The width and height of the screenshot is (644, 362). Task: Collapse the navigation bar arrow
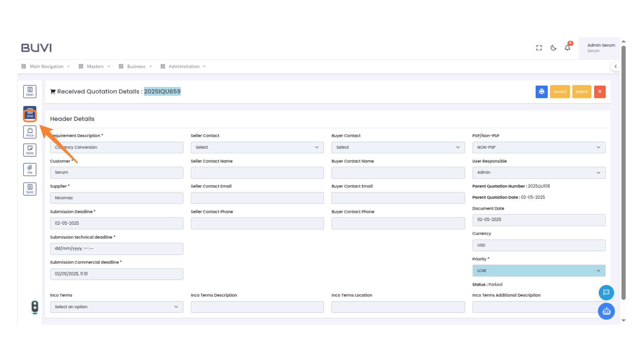coord(615,66)
